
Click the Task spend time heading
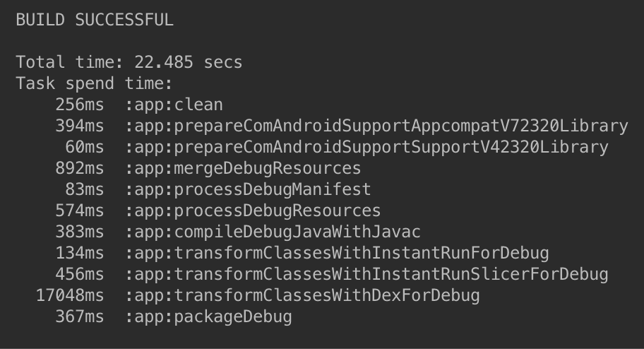coord(94,83)
